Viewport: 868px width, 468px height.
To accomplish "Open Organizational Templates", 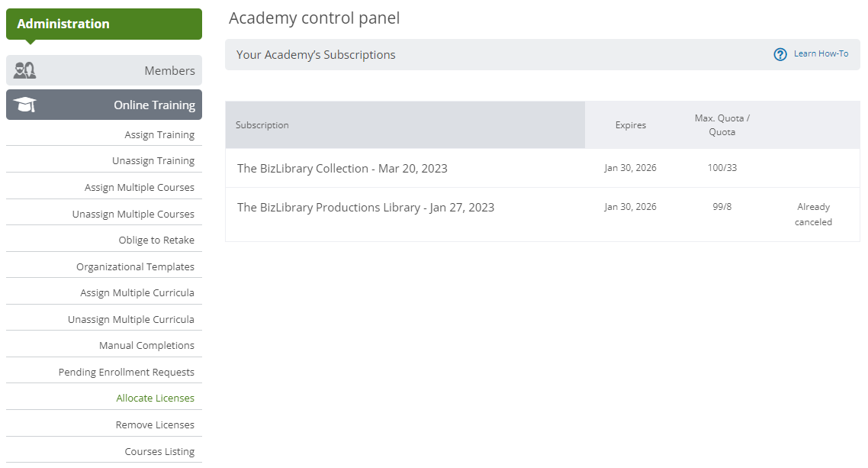I will coord(136,266).
